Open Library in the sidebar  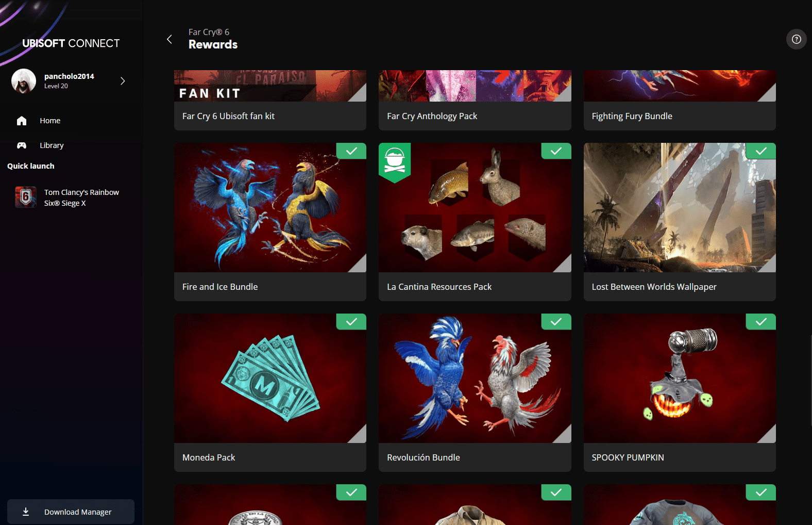click(52, 145)
